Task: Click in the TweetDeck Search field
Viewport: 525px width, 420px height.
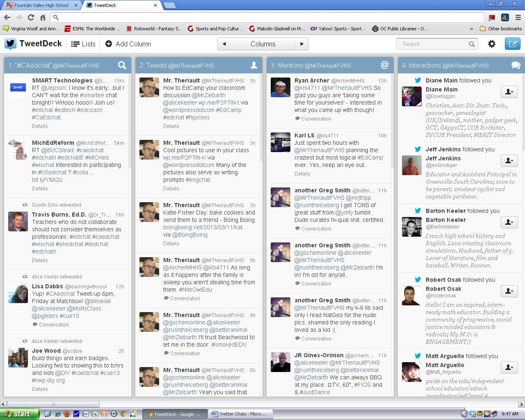Action: pyautogui.click(x=433, y=44)
